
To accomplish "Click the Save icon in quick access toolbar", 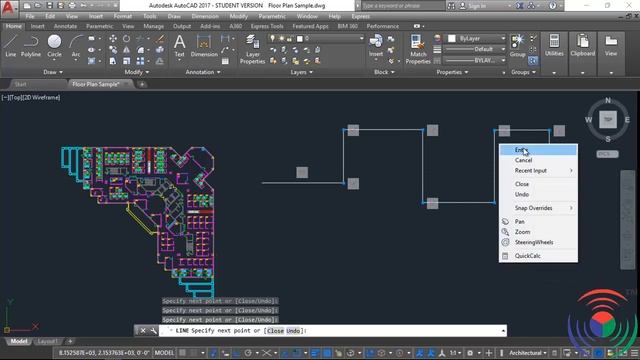I will click(49, 6).
